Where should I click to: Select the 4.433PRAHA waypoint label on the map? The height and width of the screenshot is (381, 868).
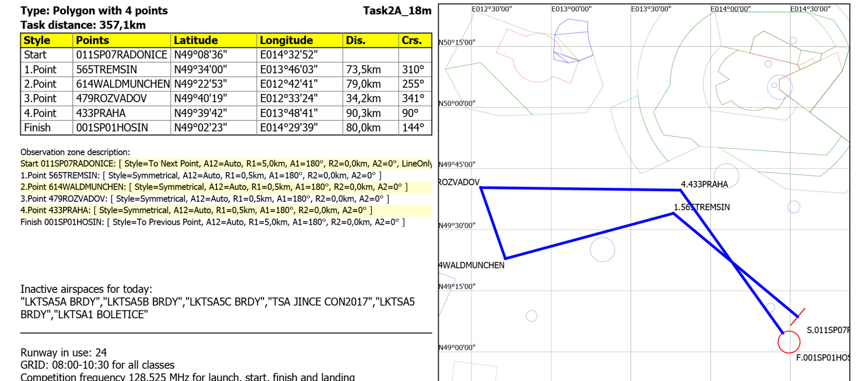704,184
